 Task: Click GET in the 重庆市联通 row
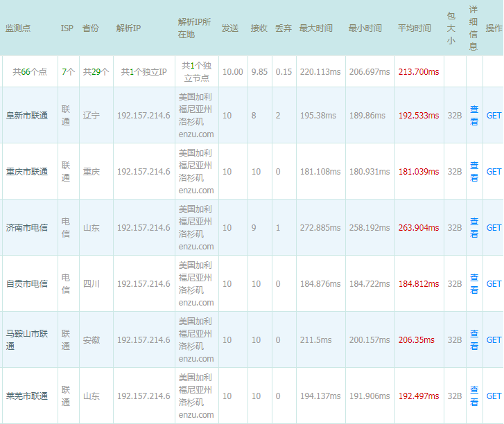pyautogui.click(x=494, y=172)
